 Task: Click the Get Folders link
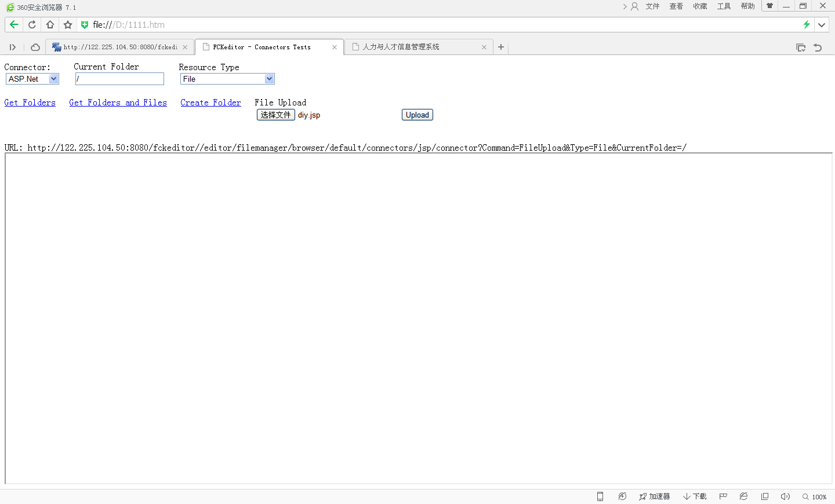[x=30, y=103]
